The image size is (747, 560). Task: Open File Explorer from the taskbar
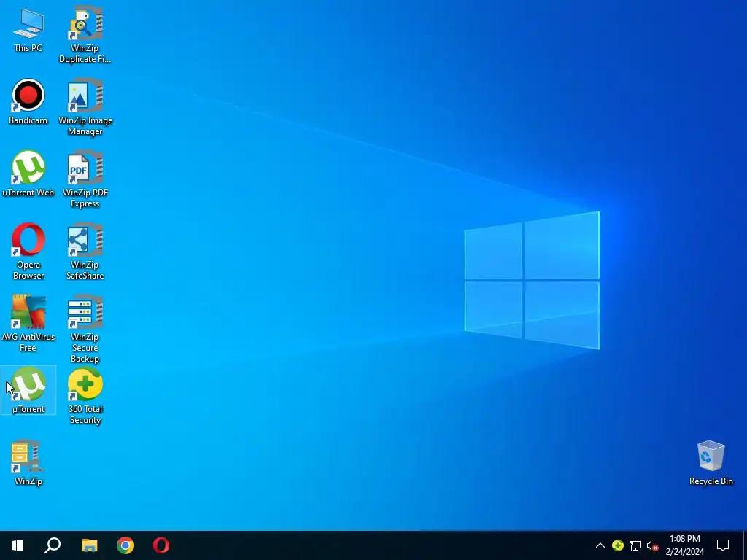point(89,545)
